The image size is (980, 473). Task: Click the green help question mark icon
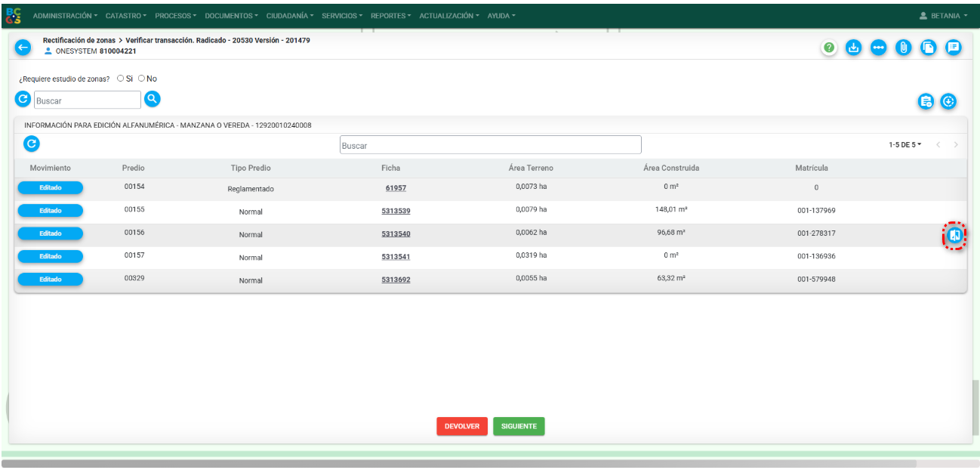pyautogui.click(x=829, y=48)
